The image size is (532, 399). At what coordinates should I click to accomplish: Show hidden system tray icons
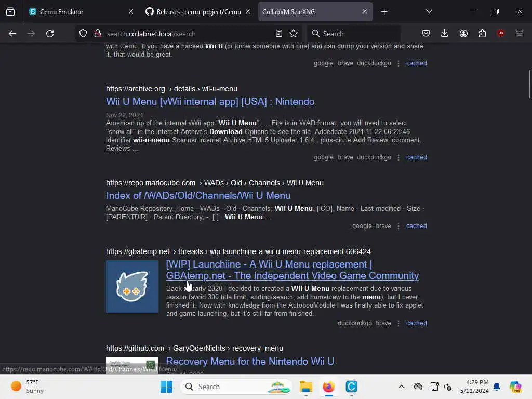coord(402,387)
